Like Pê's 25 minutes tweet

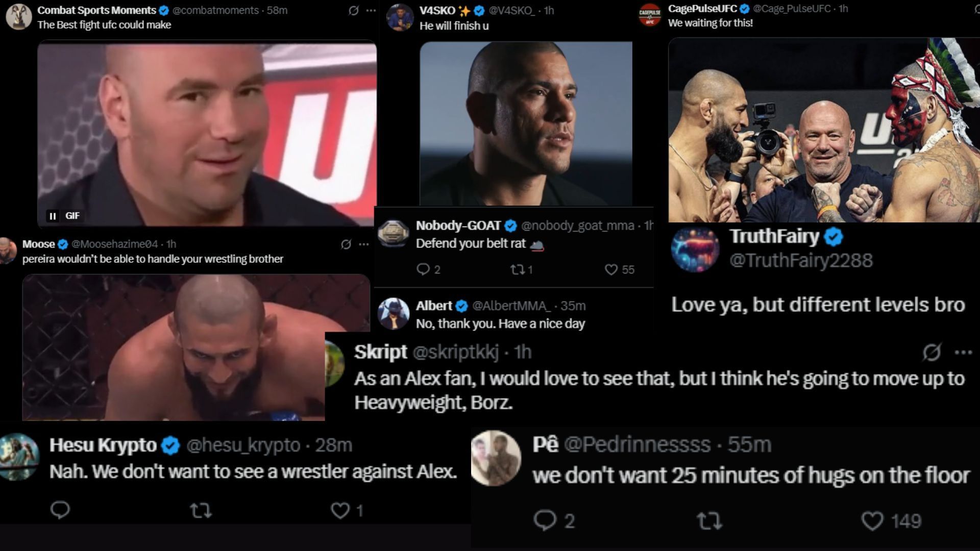pyautogui.click(x=872, y=521)
